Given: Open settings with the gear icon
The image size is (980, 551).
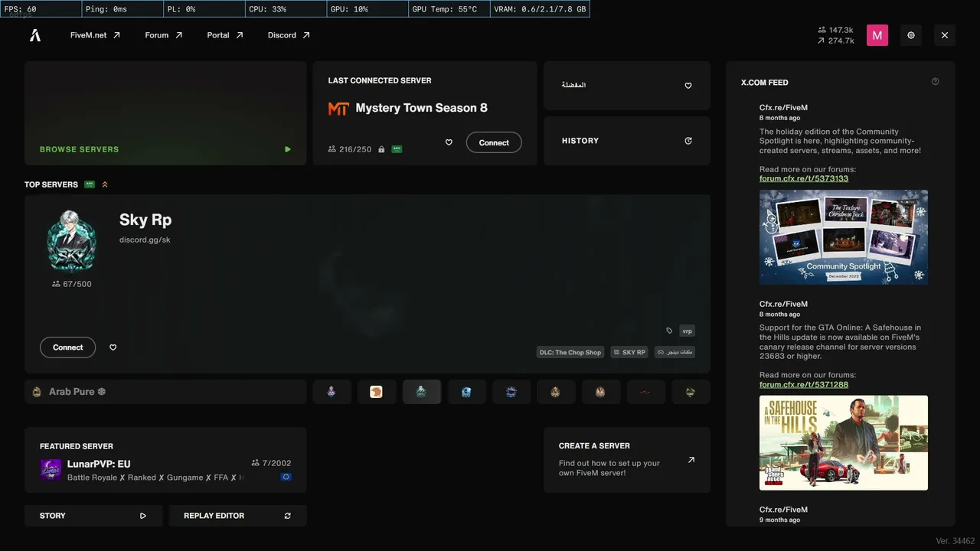Looking at the screenshot, I should coord(911,35).
